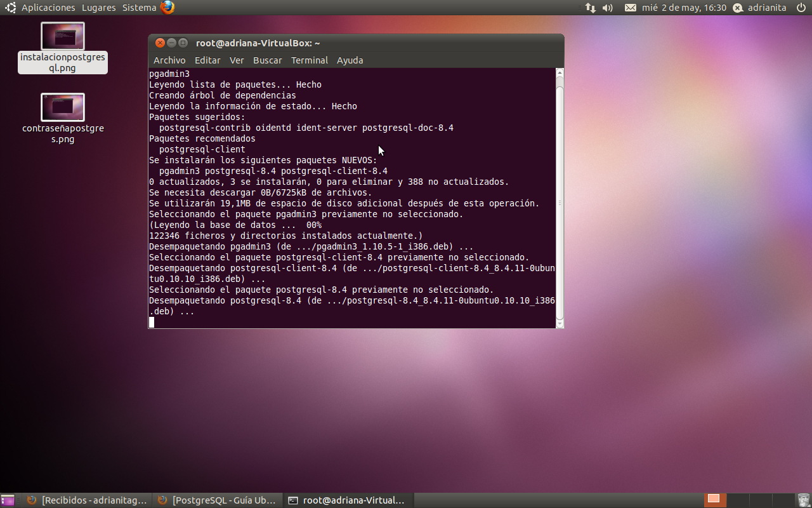The height and width of the screenshot is (508, 812).
Task: Open the mail envelope indicator
Action: [x=630, y=8]
